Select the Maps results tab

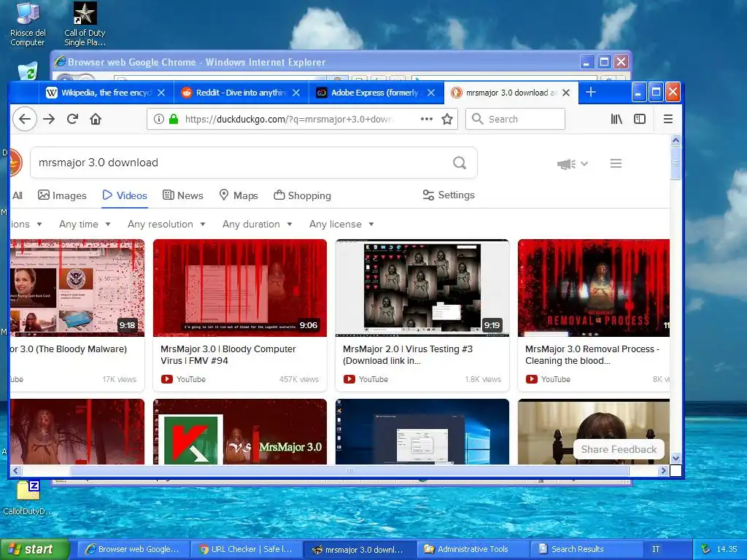coord(239,195)
